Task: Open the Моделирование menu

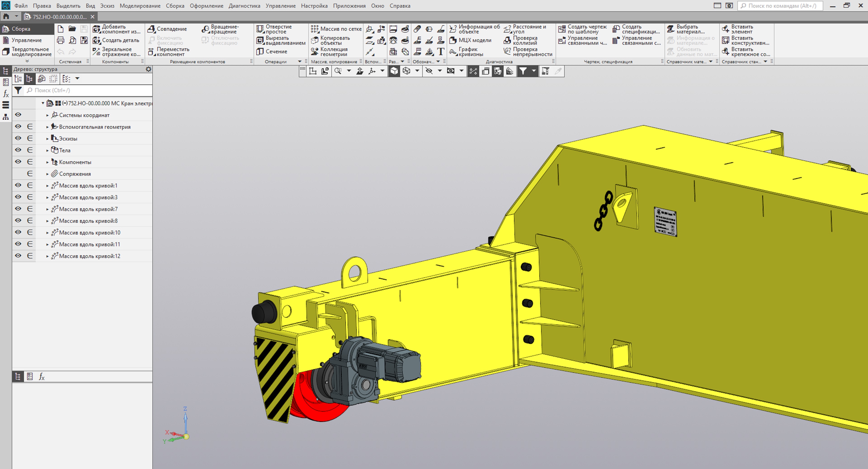Action: point(140,6)
